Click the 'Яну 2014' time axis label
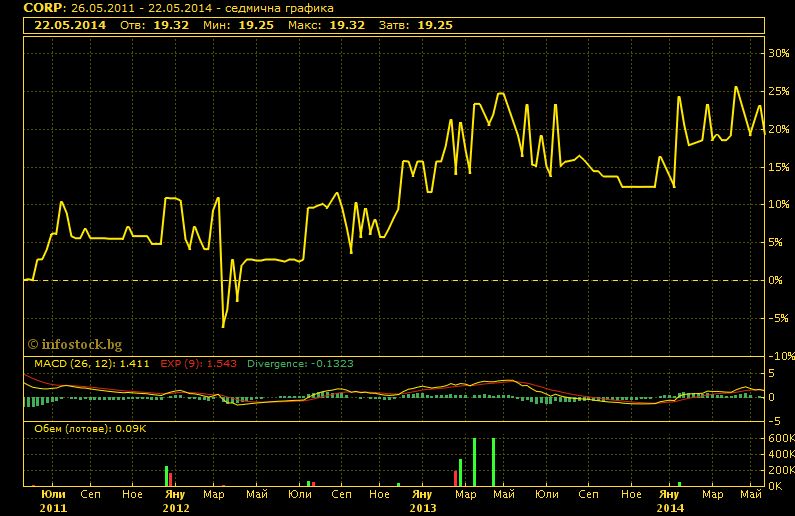Viewport: 795px width, 516px height. click(x=670, y=501)
